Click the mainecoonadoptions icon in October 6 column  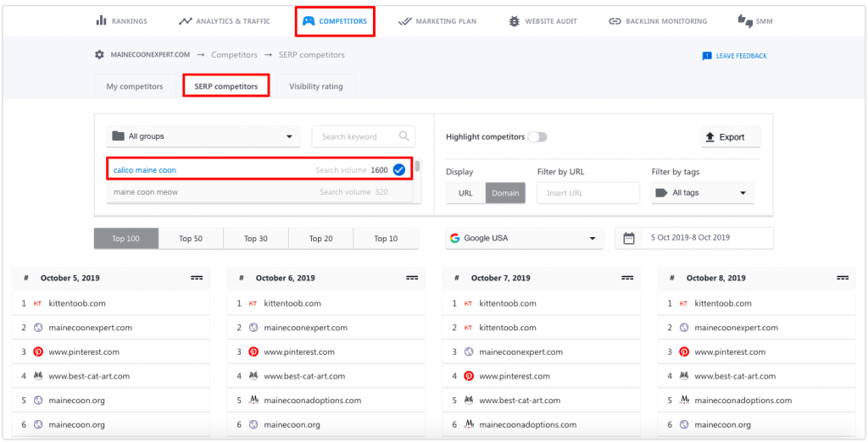tap(253, 401)
